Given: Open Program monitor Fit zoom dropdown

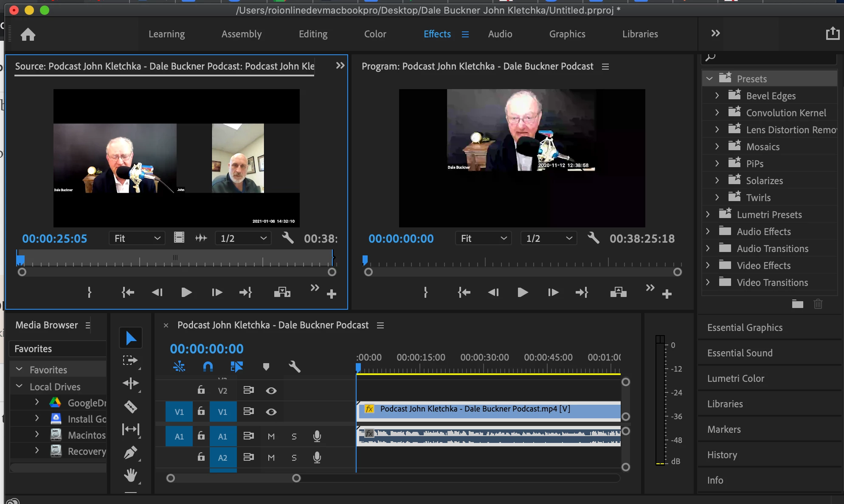Looking at the screenshot, I should coord(483,238).
